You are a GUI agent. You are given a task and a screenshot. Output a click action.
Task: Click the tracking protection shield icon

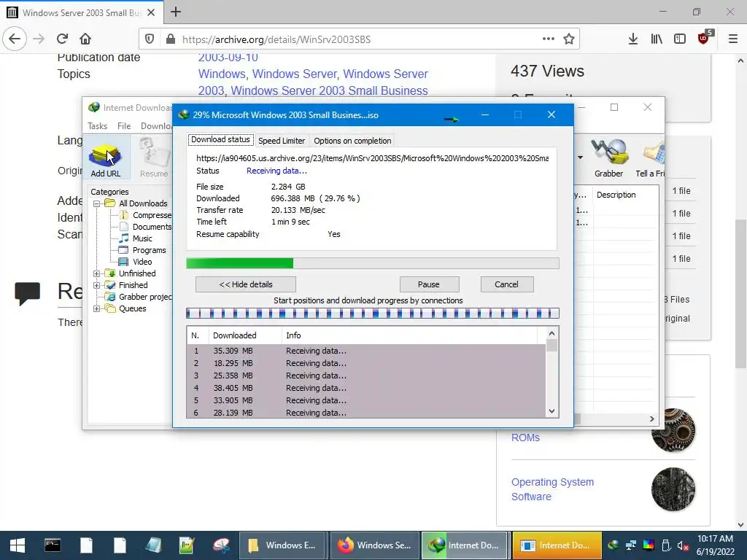pos(149,39)
